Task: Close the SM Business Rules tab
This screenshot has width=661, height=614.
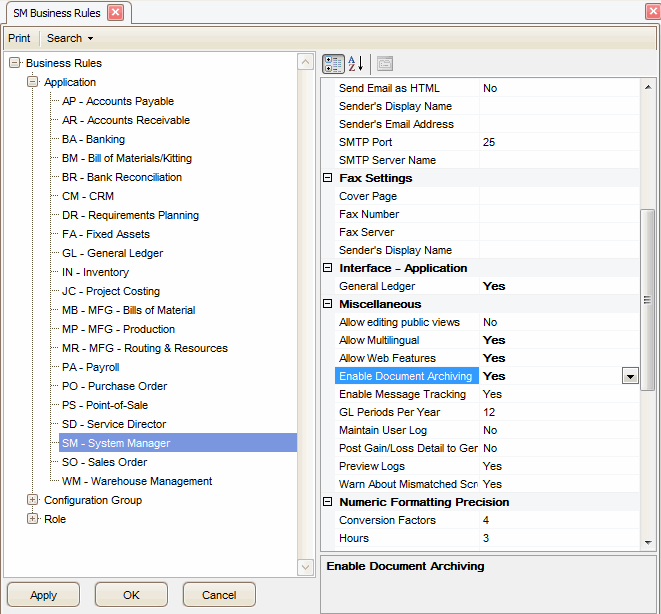Action: pyautogui.click(x=115, y=12)
